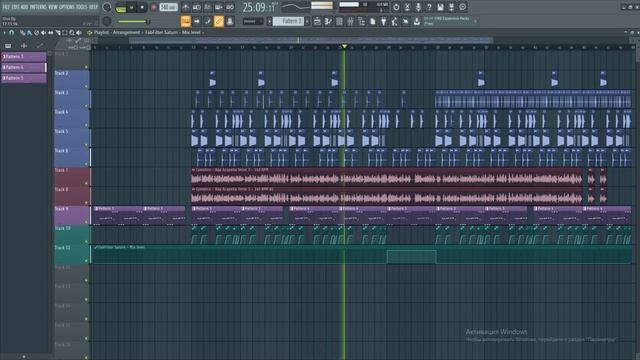Image resolution: width=640 pixels, height=360 pixels.
Task: Click the content library download icon
Action: [x=416, y=22]
